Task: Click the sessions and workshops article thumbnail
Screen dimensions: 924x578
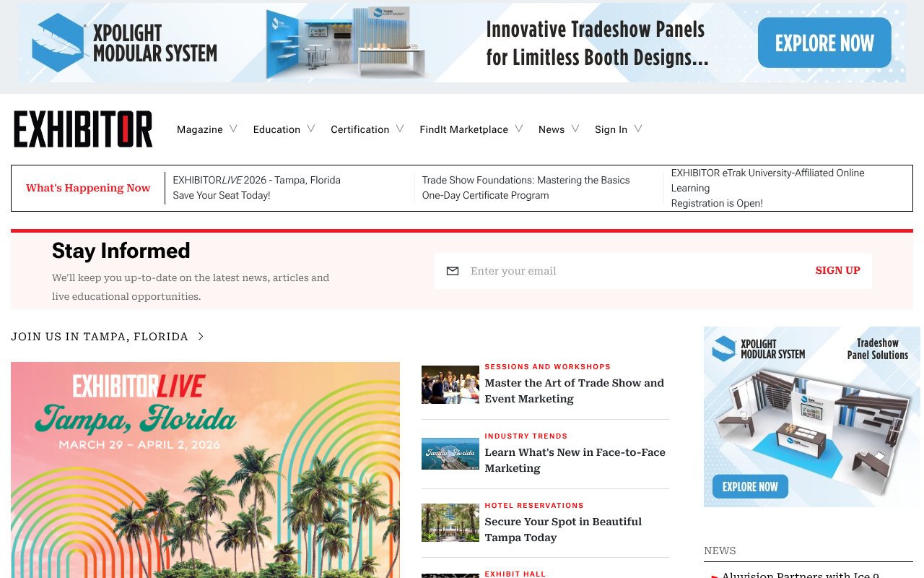Action: pos(450,384)
